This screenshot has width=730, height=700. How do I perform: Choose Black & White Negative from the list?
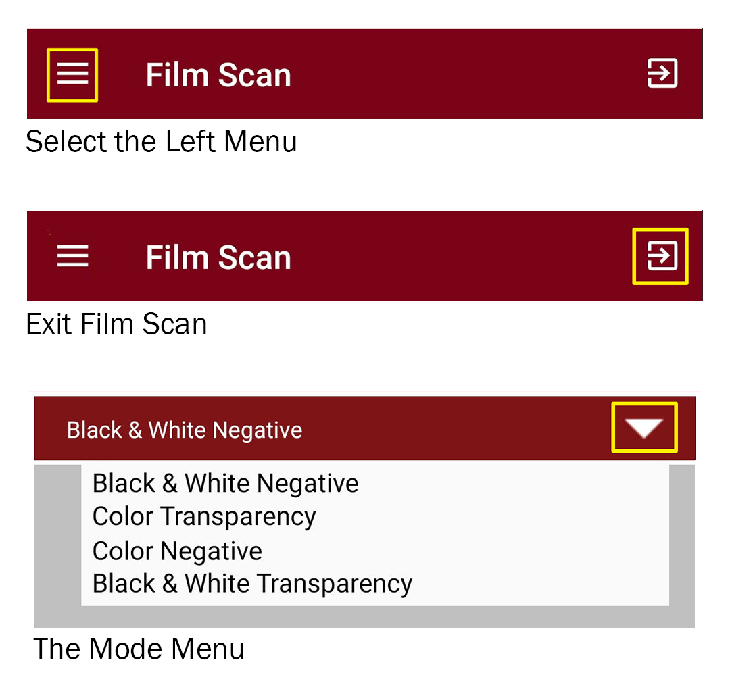(225, 483)
